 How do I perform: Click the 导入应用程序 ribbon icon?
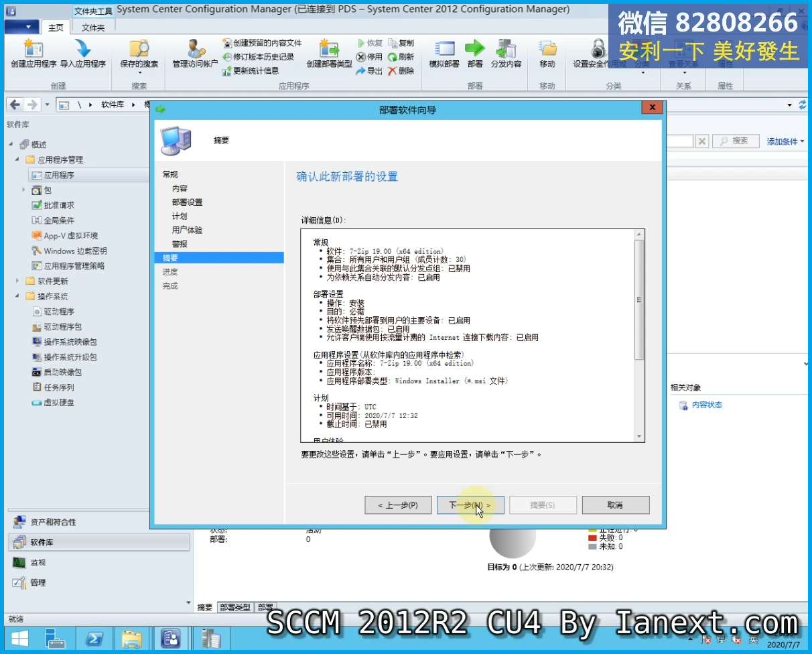(x=83, y=54)
